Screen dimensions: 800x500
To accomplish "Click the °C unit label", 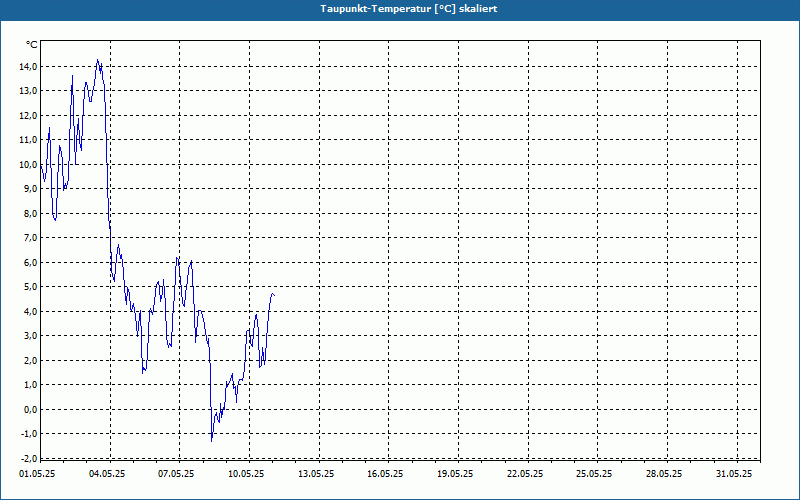I will pos(32,45).
